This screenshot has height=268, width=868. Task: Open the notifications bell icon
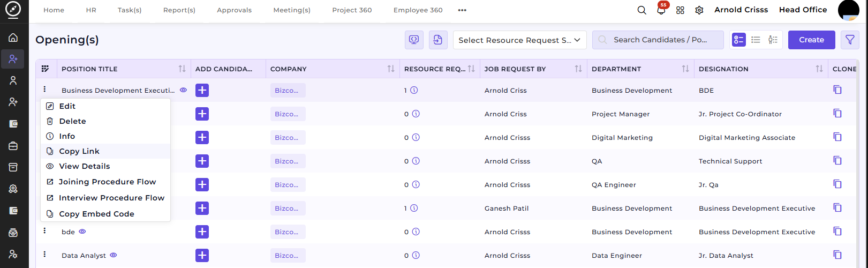coord(661,10)
